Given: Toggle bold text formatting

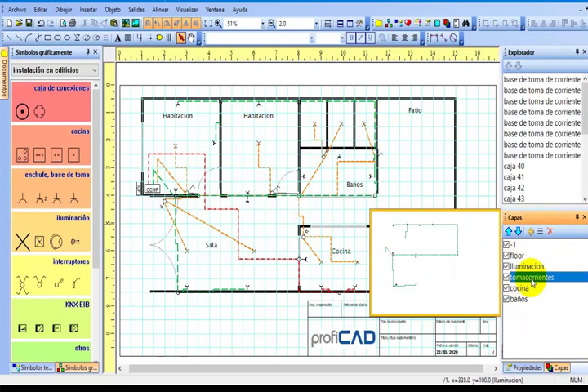Looking at the screenshot, I should 351,38.
